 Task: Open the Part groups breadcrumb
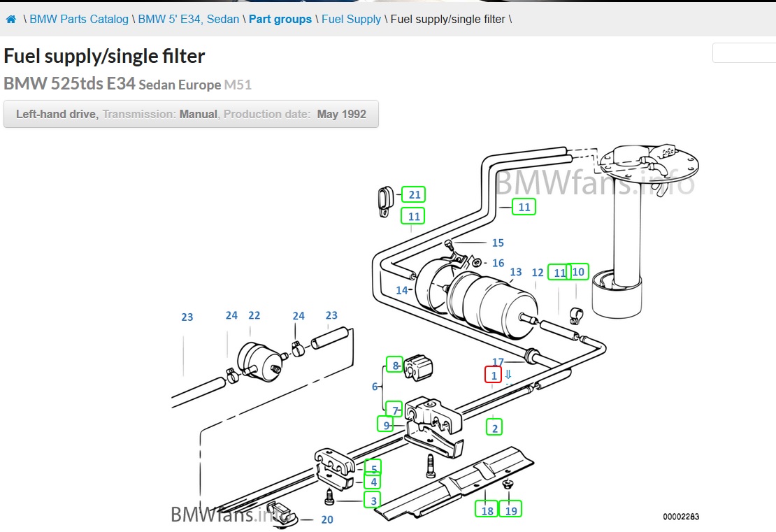coord(280,20)
